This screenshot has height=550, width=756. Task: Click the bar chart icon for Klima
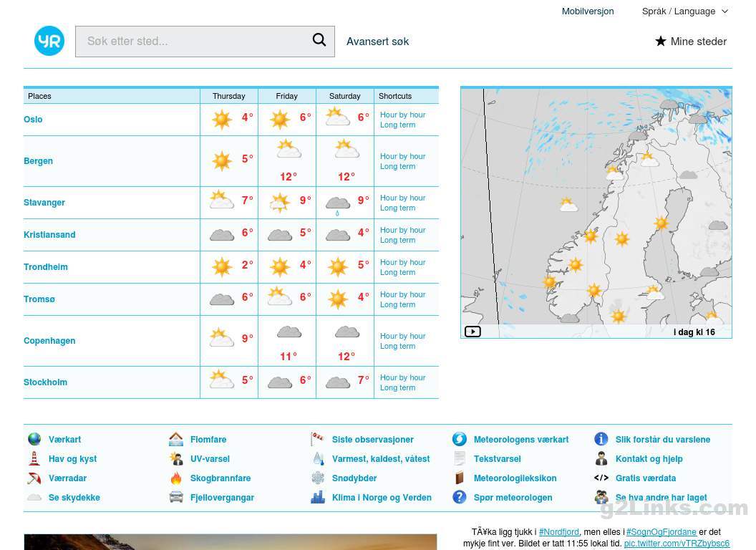coord(318,497)
